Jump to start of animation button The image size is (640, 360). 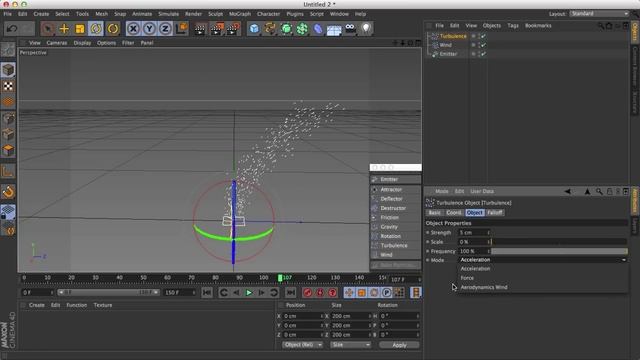pos(207,292)
